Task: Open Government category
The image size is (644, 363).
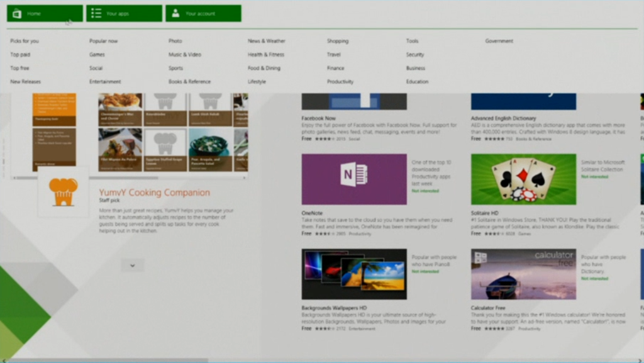Action: click(499, 41)
